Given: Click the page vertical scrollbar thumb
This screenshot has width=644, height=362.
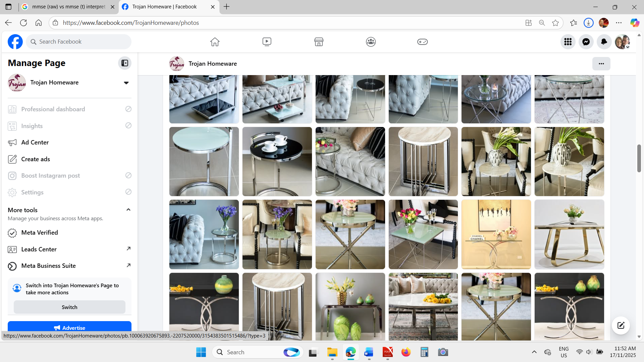Looking at the screenshot, I should (639, 158).
